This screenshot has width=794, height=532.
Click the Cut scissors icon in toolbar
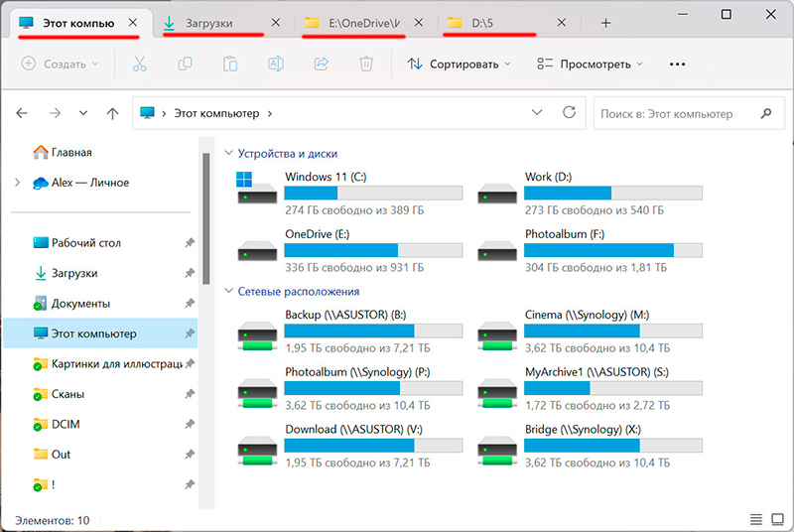pos(139,64)
